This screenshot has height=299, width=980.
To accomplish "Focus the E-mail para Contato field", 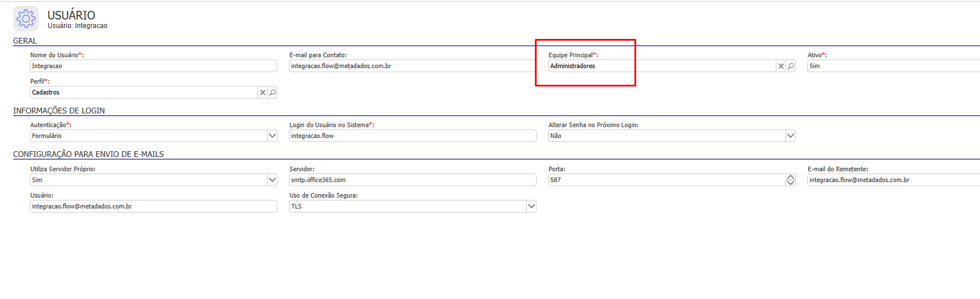I will [x=412, y=66].
